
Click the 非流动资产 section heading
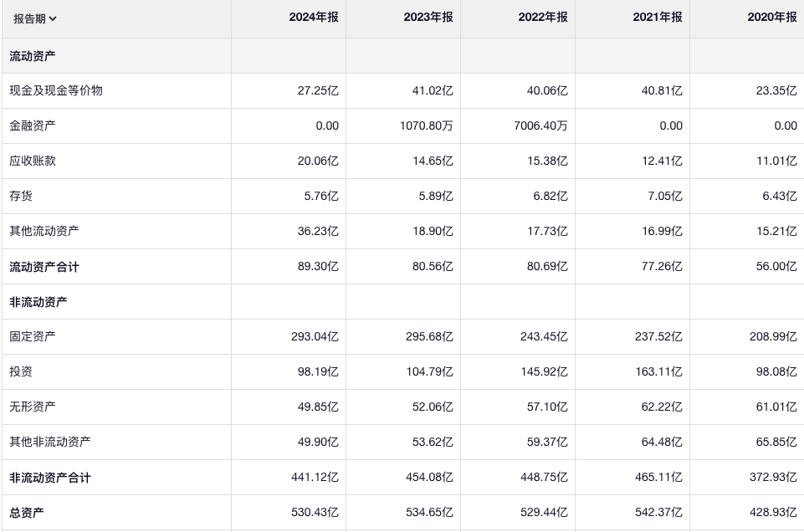[38, 302]
